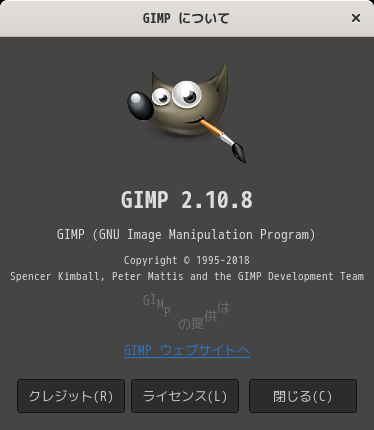
Task: Click Wilber's smiling mouth
Action: [193, 122]
